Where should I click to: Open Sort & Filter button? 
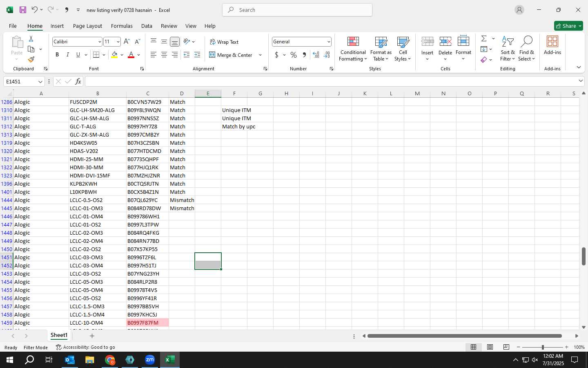click(x=508, y=48)
